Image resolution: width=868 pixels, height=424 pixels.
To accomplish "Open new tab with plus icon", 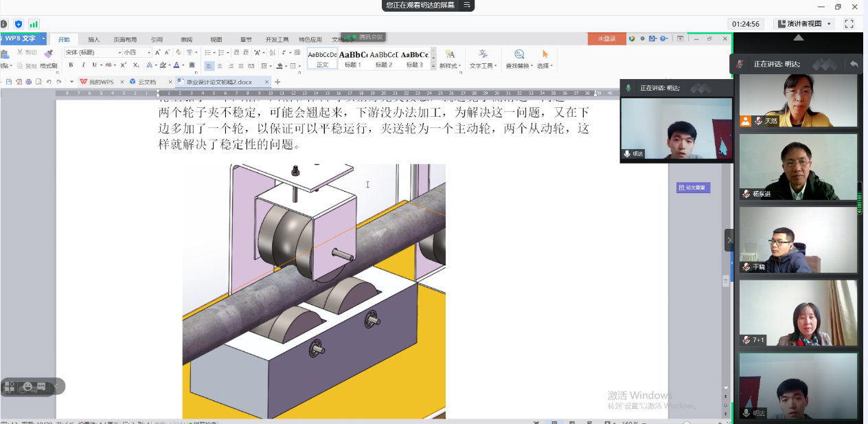I will tap(277, 82).
